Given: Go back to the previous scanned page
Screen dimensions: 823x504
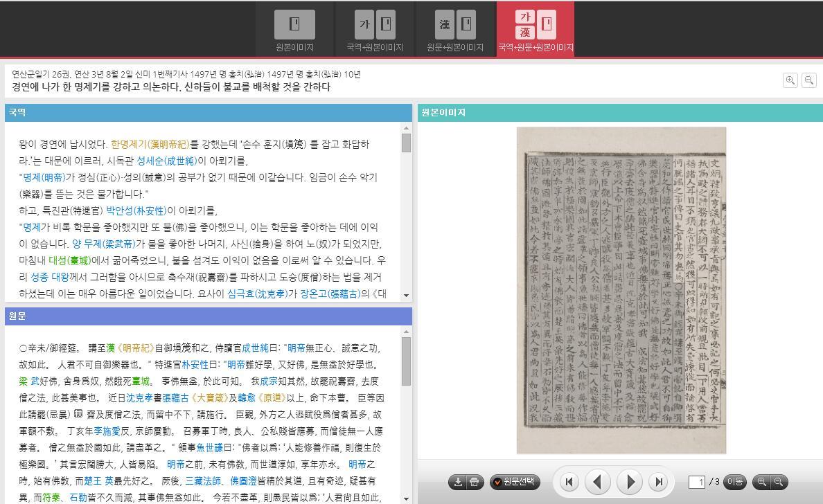Looking at the screenshot, I should coord(599,483).
